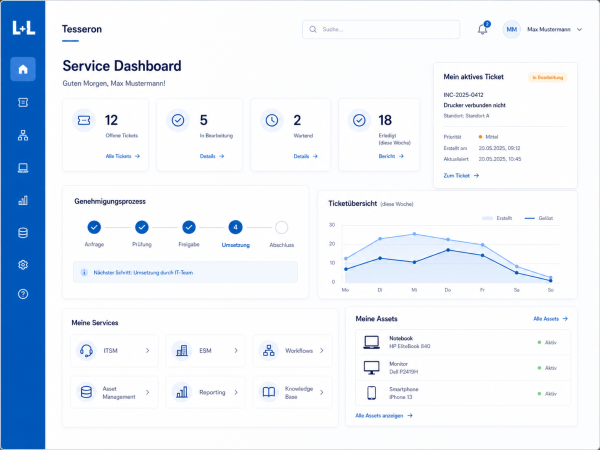Click the Do data point on Gelöst line
This screenshot has height=450, width=600.
click(x=448, y=250)
